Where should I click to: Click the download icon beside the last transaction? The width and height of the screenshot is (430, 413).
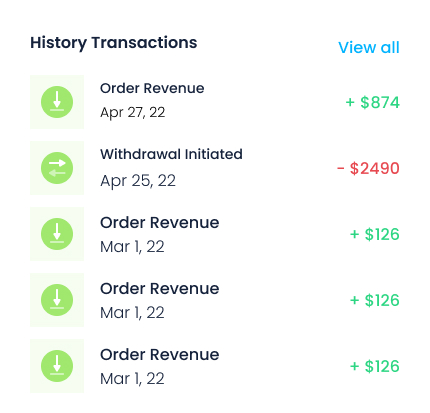pyautogui.click(x=57, y=366)
